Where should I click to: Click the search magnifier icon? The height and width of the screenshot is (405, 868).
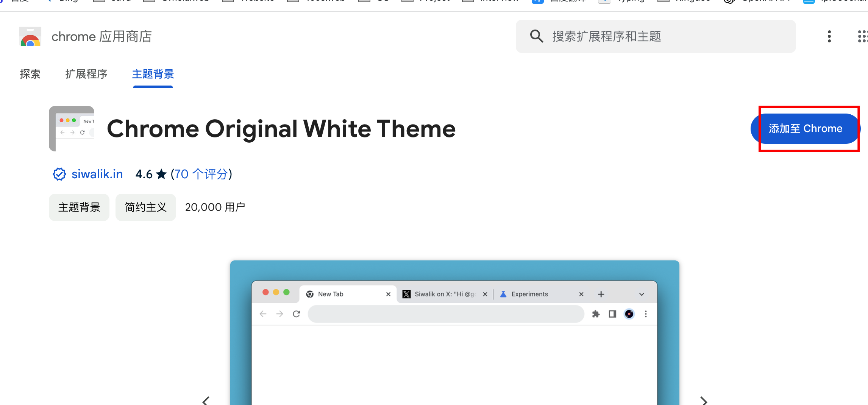(536, 36)
